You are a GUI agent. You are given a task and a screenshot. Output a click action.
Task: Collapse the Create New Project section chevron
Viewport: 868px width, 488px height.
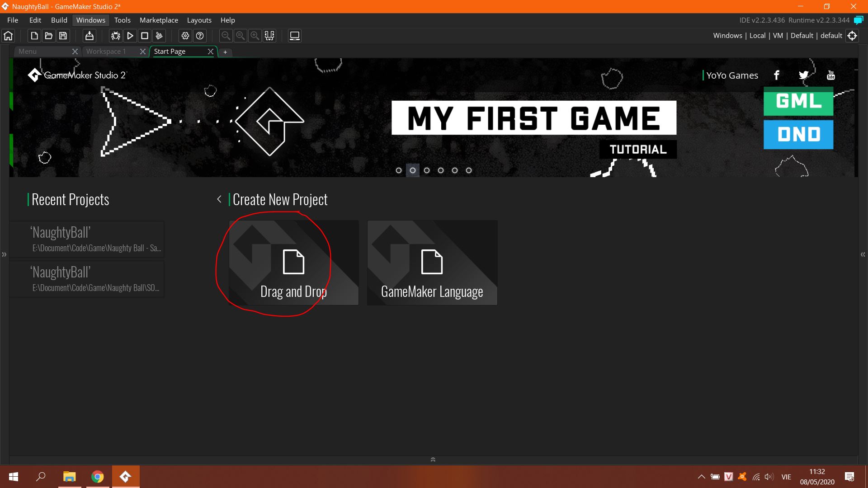(219, 199)
